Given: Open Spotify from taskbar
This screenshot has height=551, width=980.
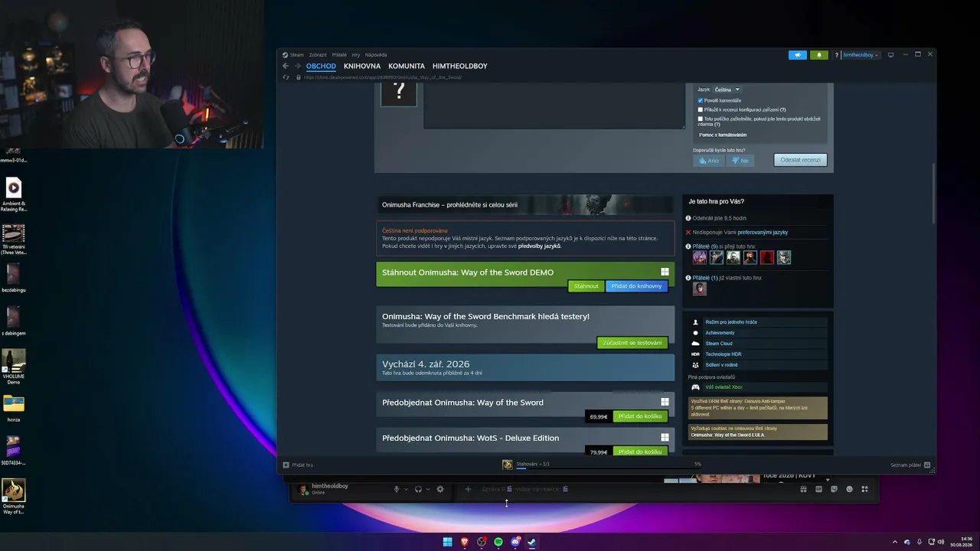Looking at the screenshot, I should (498, 542).
